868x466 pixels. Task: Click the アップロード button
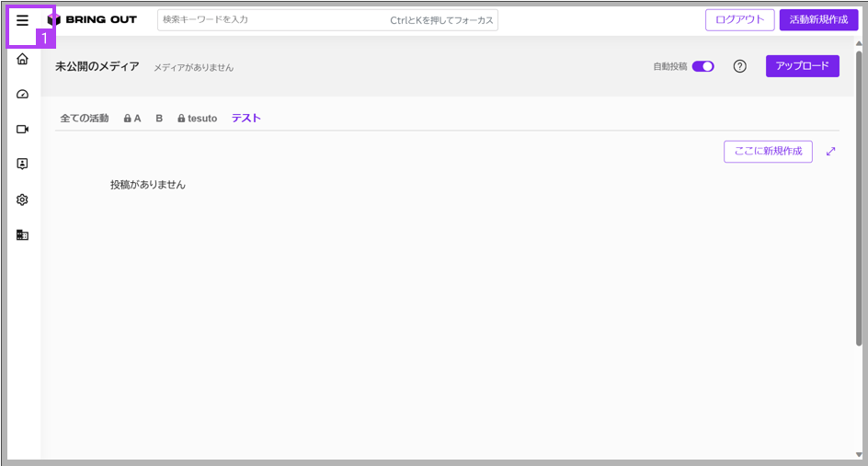click(x=802, y=66)
